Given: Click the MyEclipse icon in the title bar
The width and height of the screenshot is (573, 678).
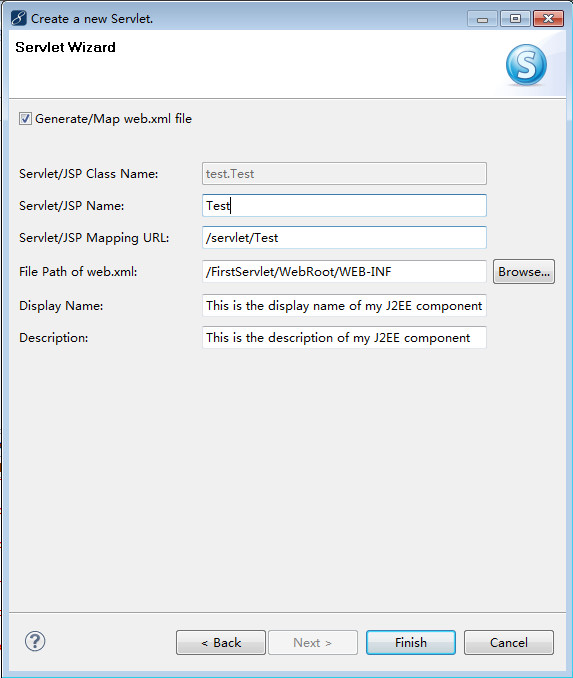Looking at the screenshot, I should point(19,19).
